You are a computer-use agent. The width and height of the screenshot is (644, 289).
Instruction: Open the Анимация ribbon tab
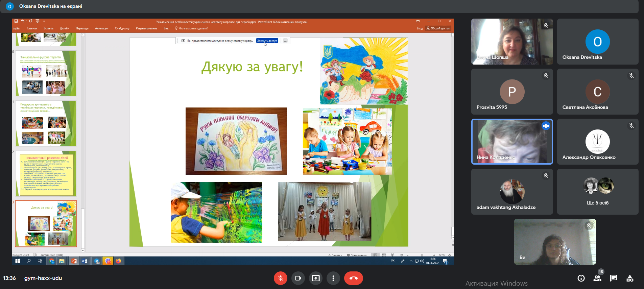[101, 28]
